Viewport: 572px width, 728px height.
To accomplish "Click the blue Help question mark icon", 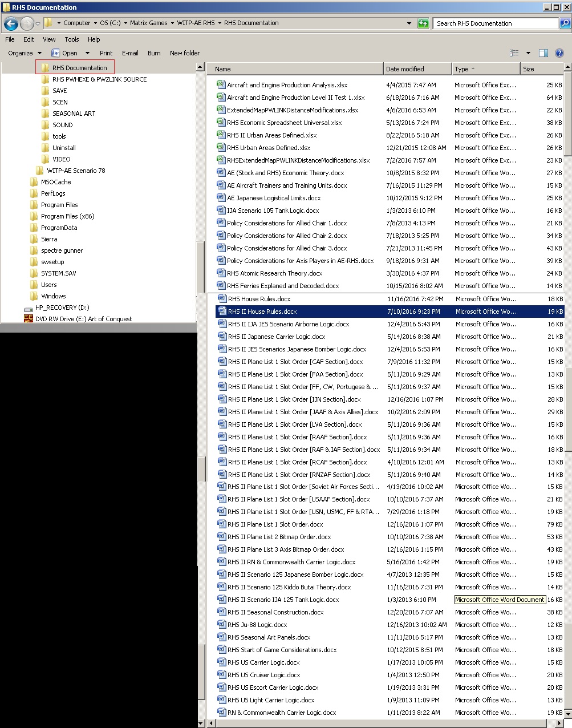I will tap(559, 53).
